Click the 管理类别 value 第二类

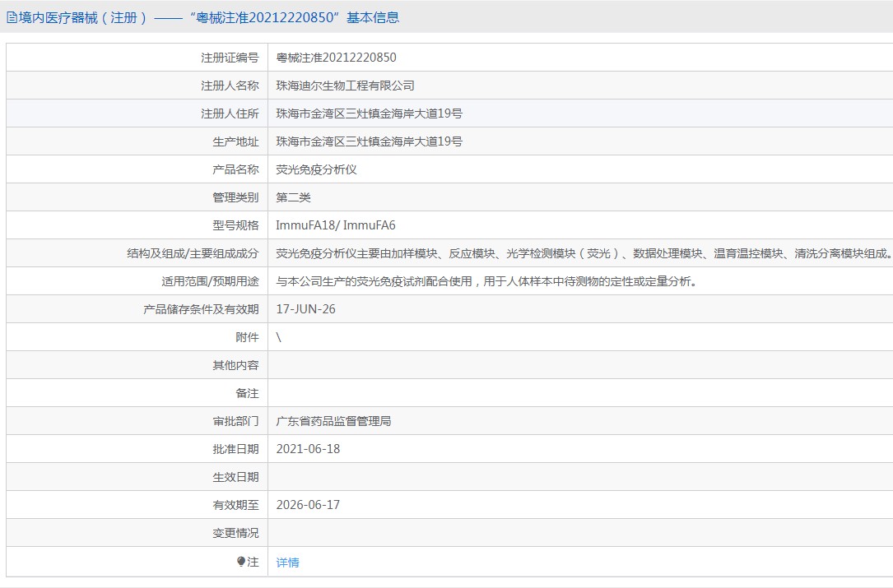pos(293,197)
